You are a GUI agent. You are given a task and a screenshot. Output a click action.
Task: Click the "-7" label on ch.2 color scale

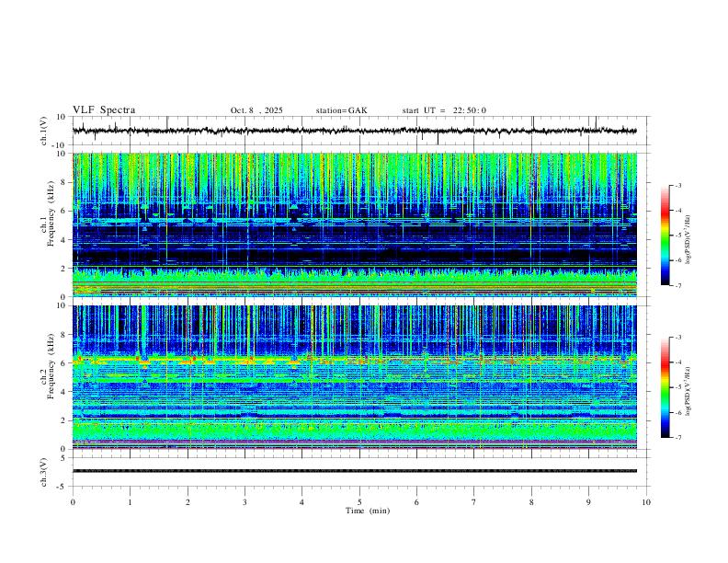[677, 437]
